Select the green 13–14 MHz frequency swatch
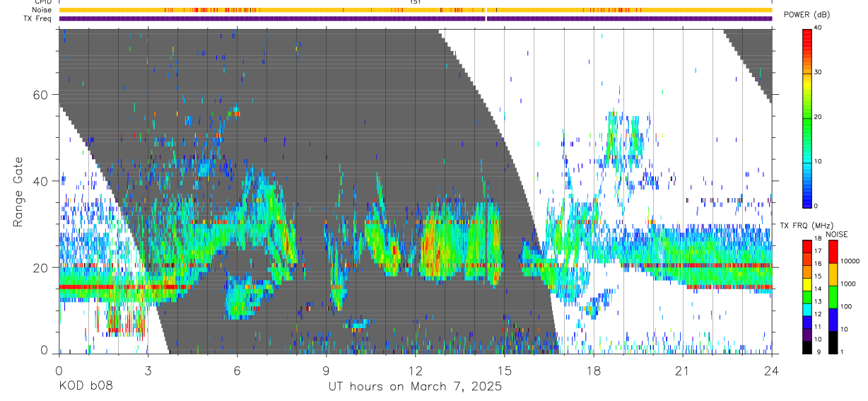The width and height of the screenshot is (868, 401). [807, 297]
